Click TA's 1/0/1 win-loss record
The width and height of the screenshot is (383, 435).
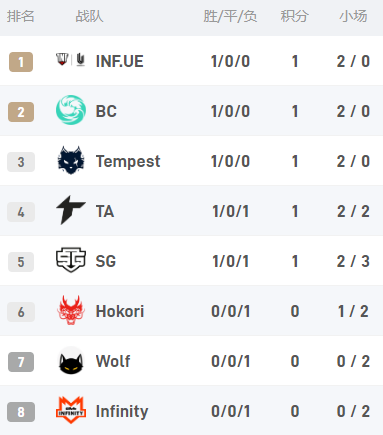pos(231,211)
